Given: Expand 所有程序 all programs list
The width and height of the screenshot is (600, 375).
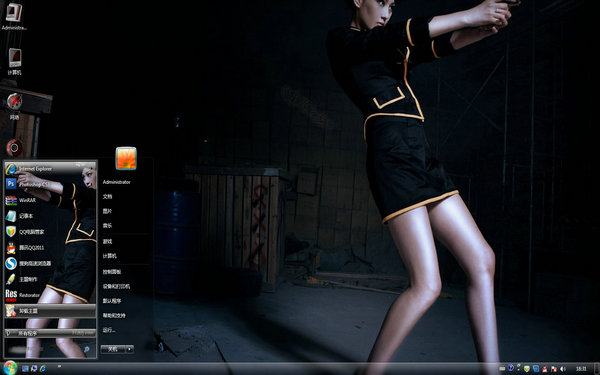Looking at the screenshot, I should point(50,333).
